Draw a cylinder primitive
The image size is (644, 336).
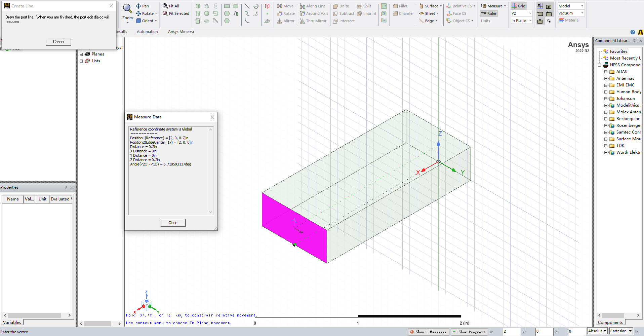click(198, 13)
